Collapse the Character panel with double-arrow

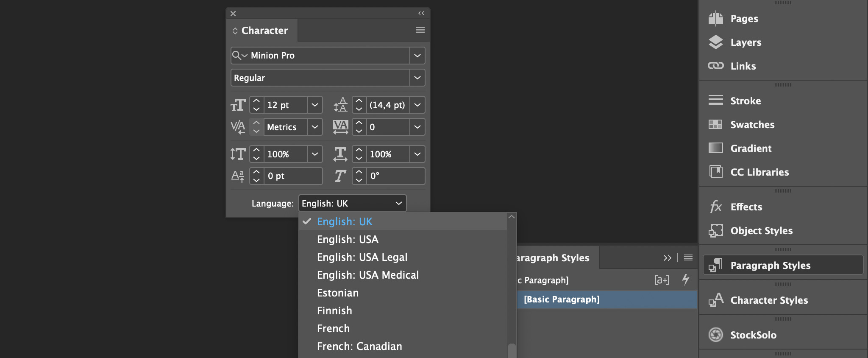click(421, 13)
